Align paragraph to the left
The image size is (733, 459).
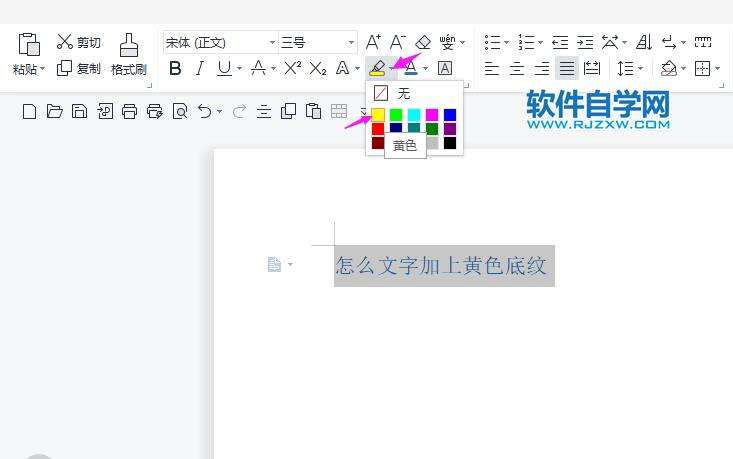[x=491, y=69]
